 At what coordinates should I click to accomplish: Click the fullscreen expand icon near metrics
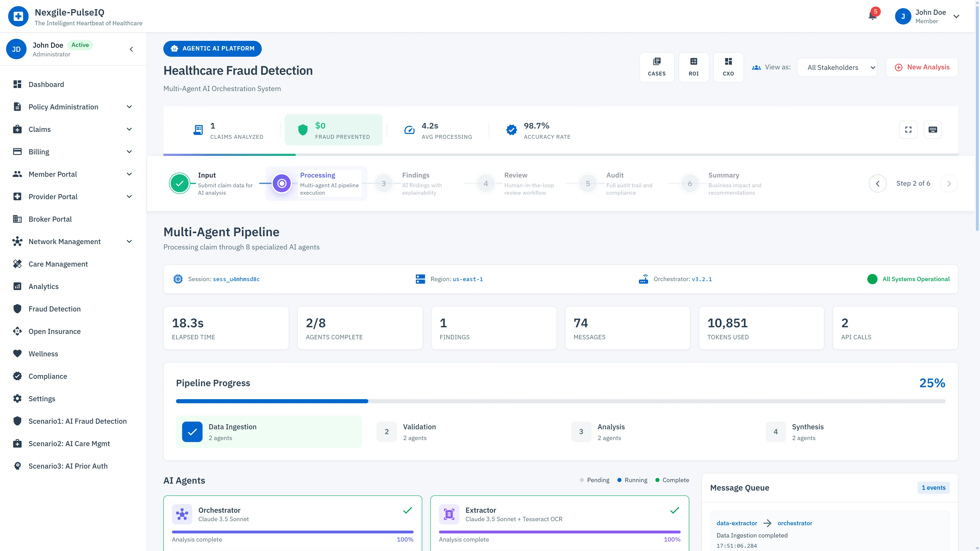pos(908,129)
